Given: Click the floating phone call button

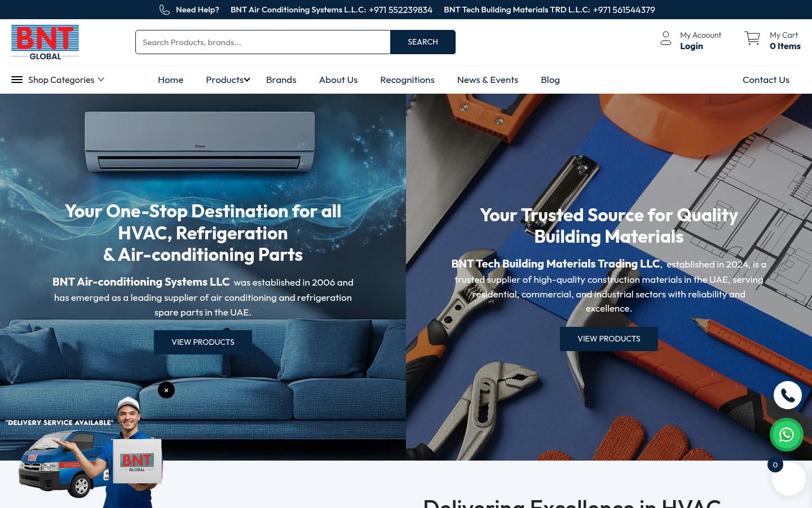Looking at the screenshot, I should 788,395.
